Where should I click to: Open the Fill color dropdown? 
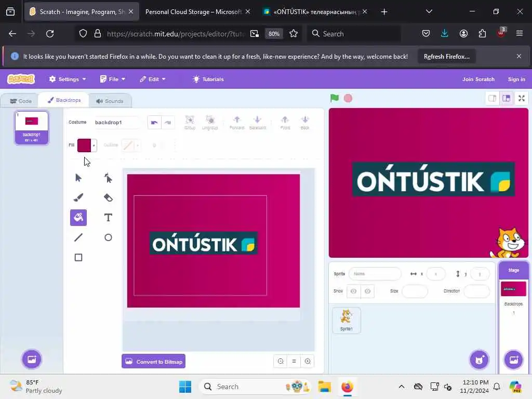coord(87,145)
